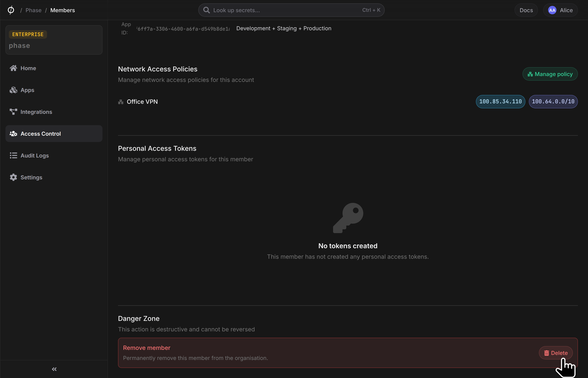Click the Members breadcrumb

[x=63, y=10]
